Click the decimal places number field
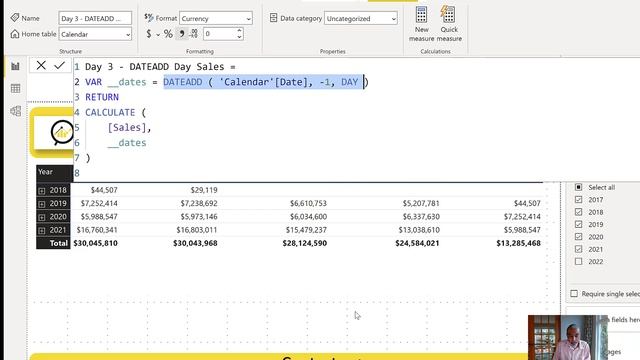The image size is (640, 360). pos(220,34)
